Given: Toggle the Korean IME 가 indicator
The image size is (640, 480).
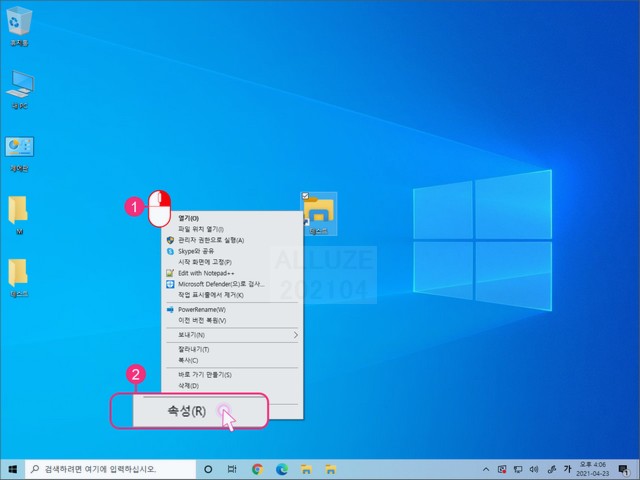Looking at the screenshot, I should (x=567, y=469).
